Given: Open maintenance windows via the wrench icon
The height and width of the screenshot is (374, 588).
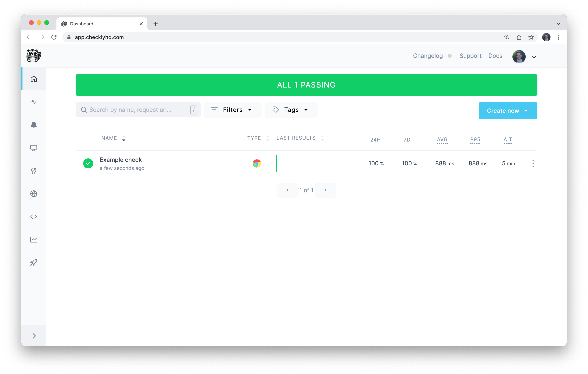Looking at the screenshot, I should pyautogui.click(x=34, y=171).
